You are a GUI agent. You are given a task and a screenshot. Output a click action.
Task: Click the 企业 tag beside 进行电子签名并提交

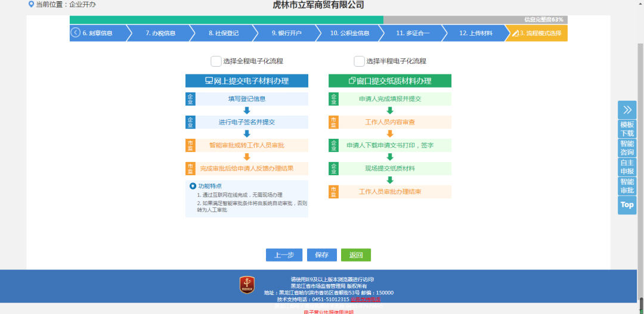(x=190, y=122)
